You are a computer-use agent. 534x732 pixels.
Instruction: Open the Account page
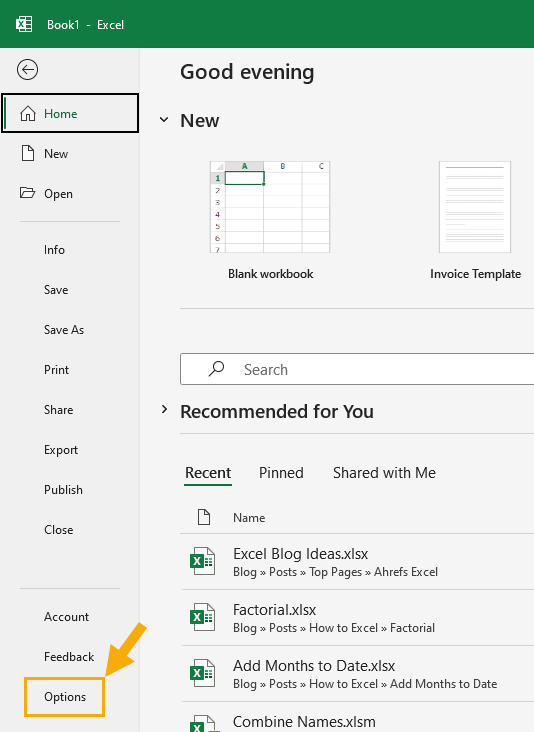click(x=66, y=617)
